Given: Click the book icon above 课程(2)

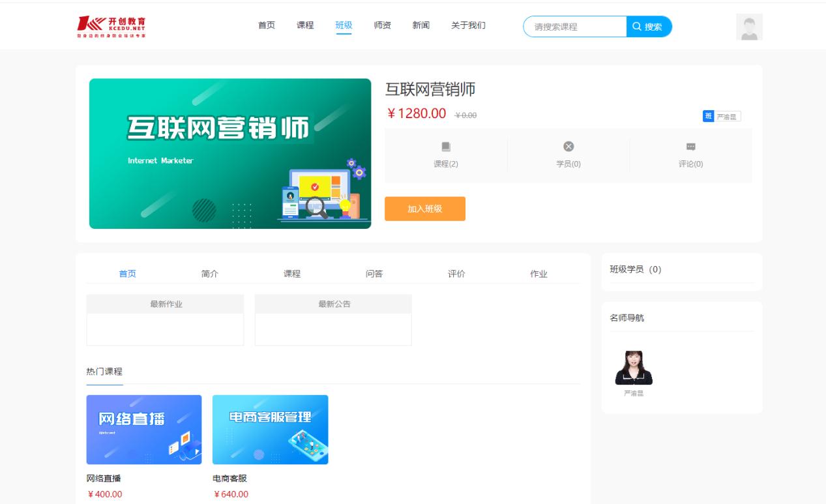Looking at the screenshot, I should [x=446, y=147].
